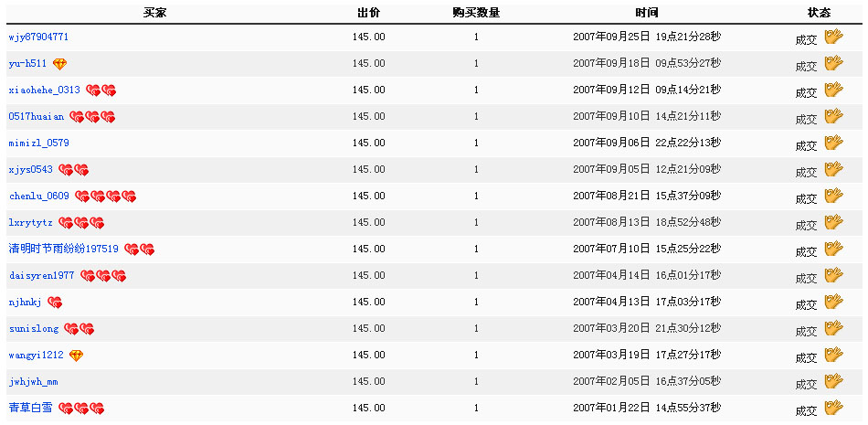The height and width of the screenshot is (425, 868).
Task: Click the hand status icon in 青草白雪's row
Action: click(x=833, y=408)
